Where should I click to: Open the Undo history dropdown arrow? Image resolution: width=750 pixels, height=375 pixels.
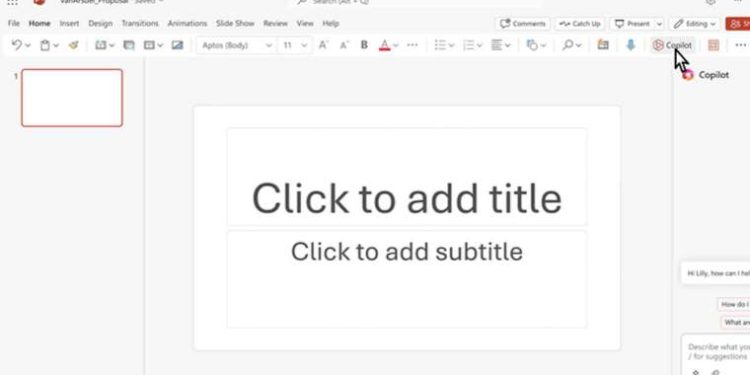coord(28,45)
